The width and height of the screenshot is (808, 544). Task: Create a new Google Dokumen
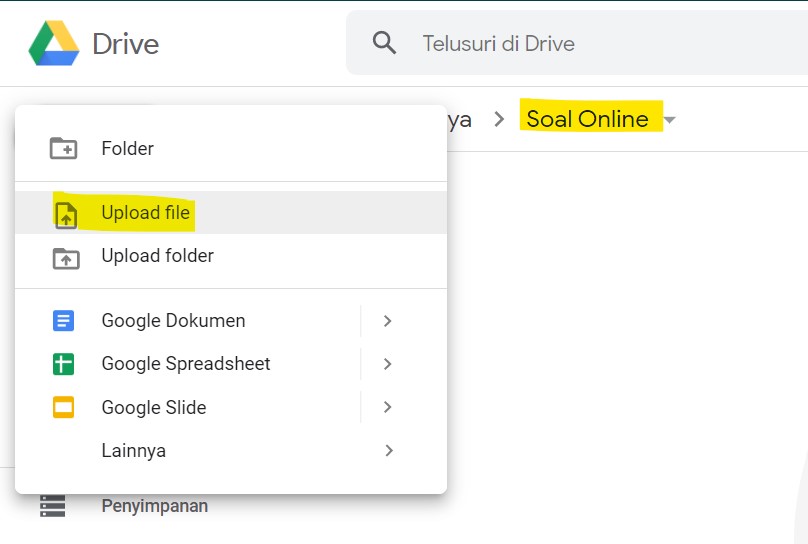tap(188, 320)
